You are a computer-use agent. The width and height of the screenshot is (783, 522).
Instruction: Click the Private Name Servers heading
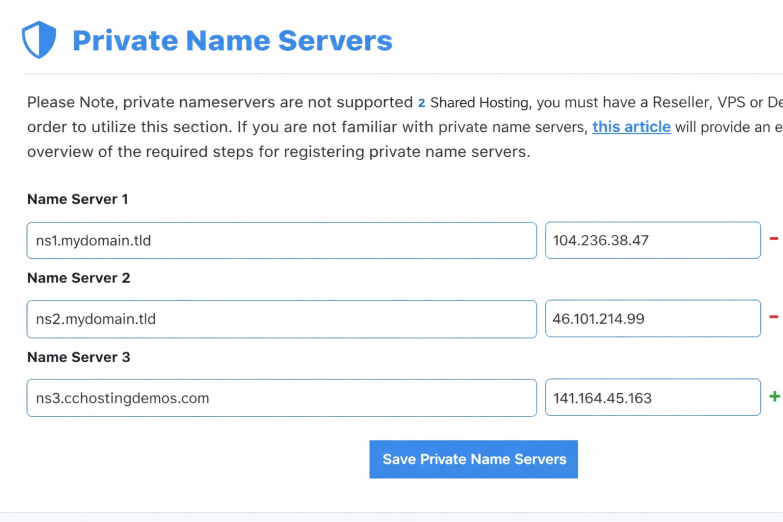[232, 41]
